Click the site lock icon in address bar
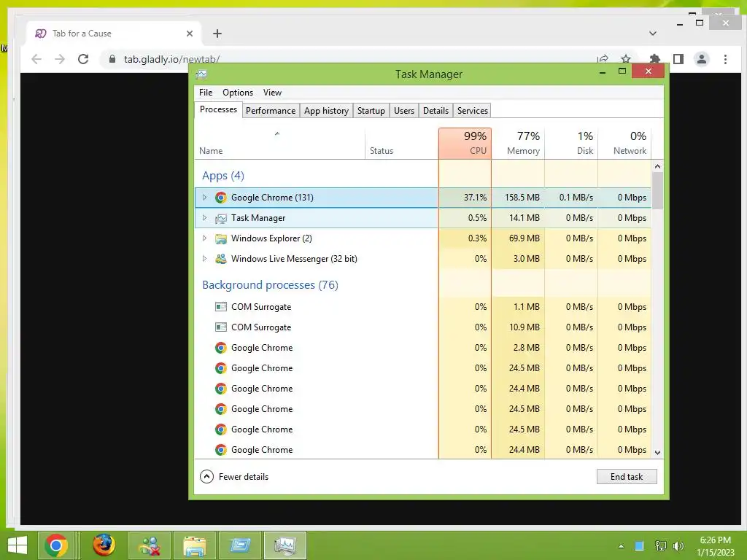The width and height of the screenshot is (747, 560). (x=112, y=59)
